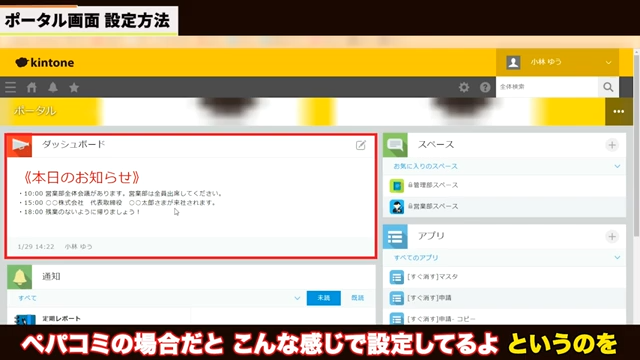Viewport: 640px width, 360px height.
Task: Open 営業部スペース icon
Action: click(x=397, y=207)
